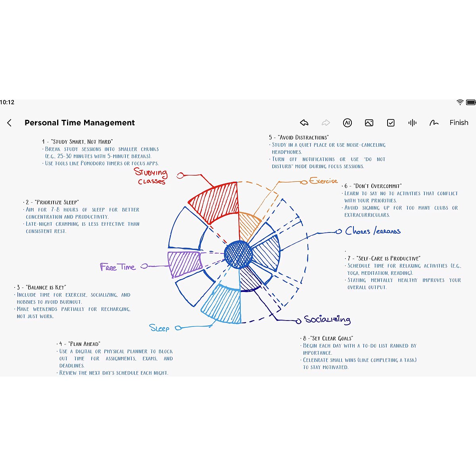Start voice recording with waveform icon

tap(413, 123)
